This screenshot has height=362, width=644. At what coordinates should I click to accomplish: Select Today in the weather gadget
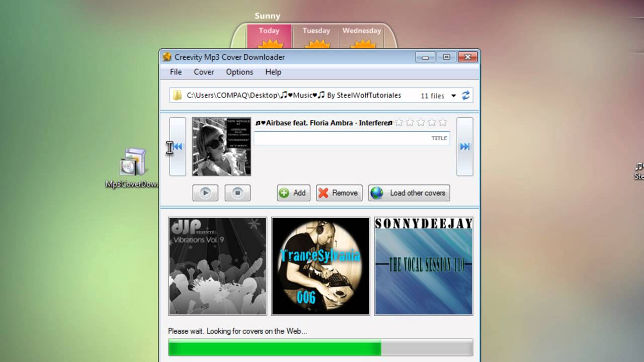pos(269,37)
